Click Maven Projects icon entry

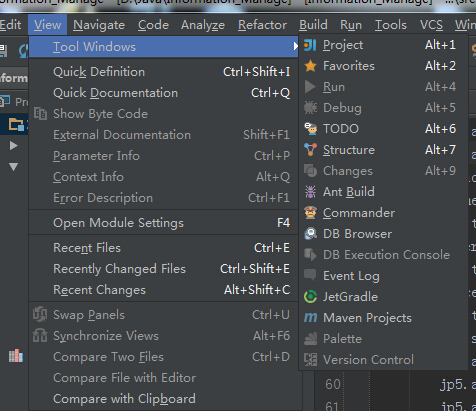click(x=310, y=318)
